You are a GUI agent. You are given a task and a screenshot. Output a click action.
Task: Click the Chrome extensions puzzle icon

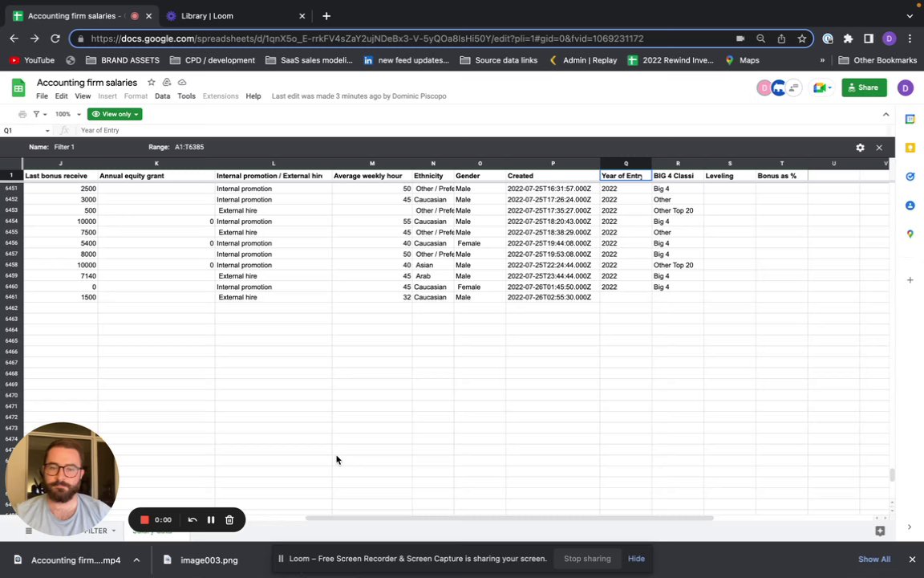848,39
